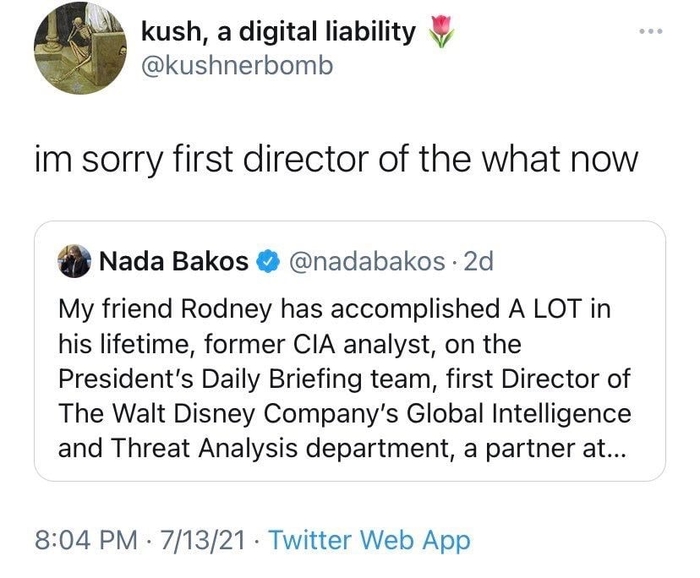
Task: Open the three-dot more options menu
Action: [652, 32]
